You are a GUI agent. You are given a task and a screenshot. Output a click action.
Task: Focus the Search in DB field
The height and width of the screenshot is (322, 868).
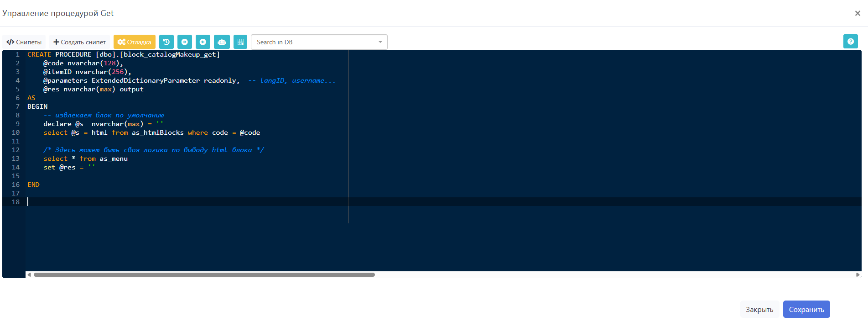315,42
